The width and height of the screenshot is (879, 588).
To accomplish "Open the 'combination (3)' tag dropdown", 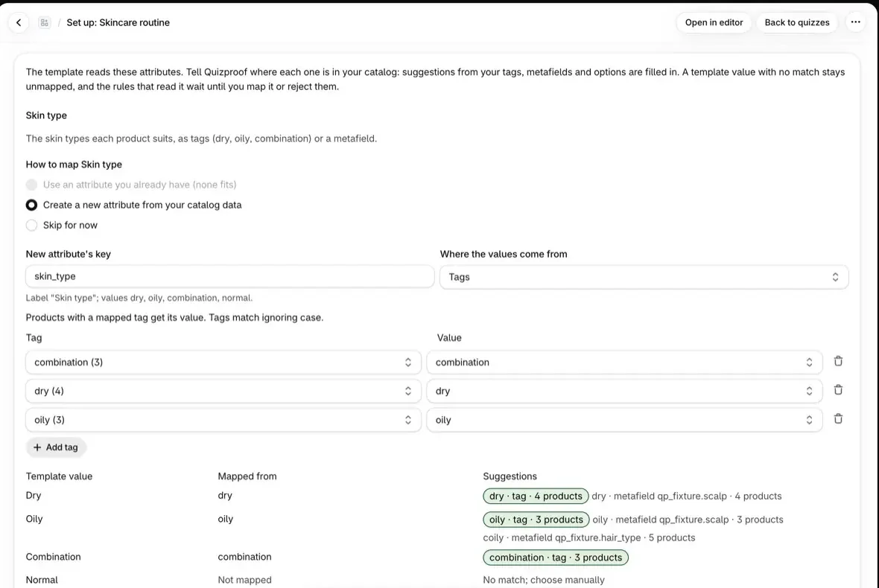I will point(223,362).
